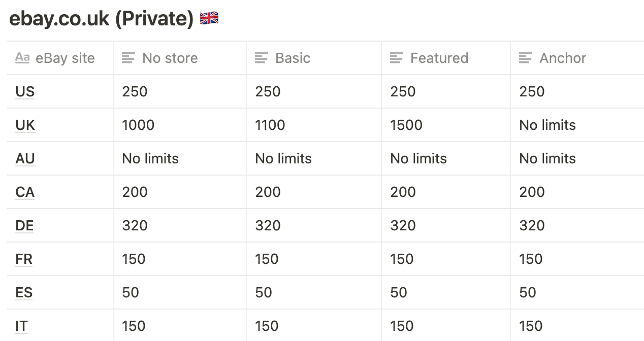Open the Basic column header options
The image size is (644, 341).
point(314,58)
